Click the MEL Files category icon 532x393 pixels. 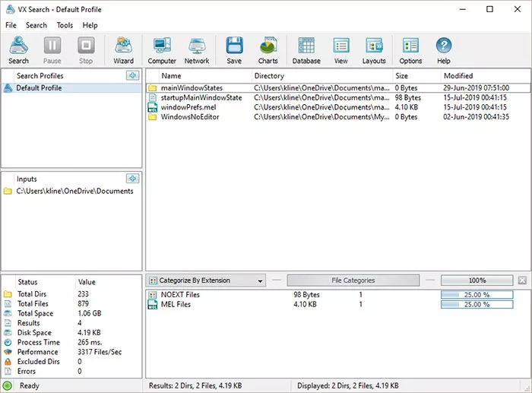coord(153,304)
